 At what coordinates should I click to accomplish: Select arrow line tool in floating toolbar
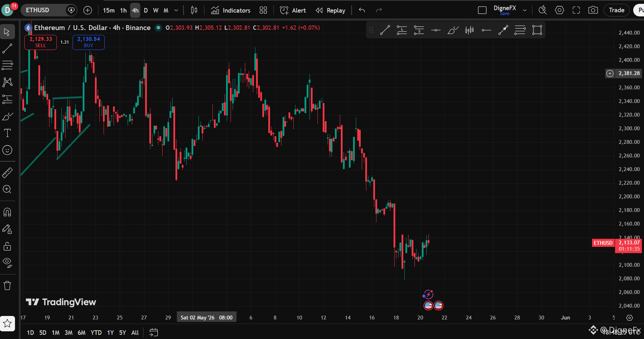503,30
